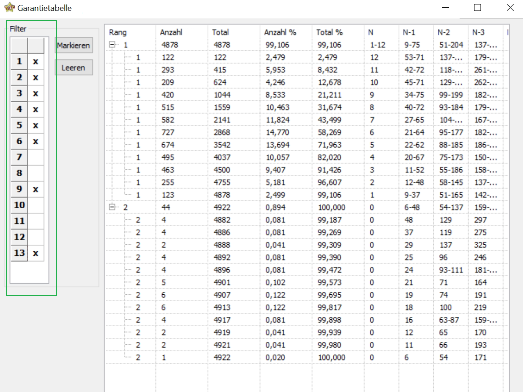Toggle the x mark for filter row 4
Screen dimensions: 523x392
(36, 109)
